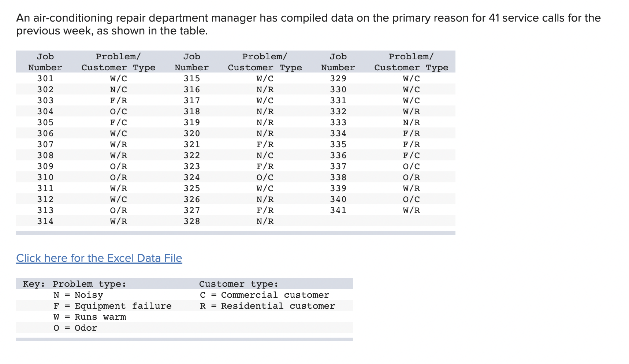Click the 'Customer type:' key heading

coord(239,284)
